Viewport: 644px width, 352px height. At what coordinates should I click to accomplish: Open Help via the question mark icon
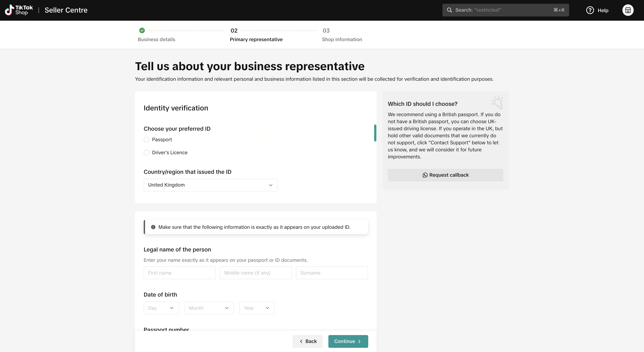[x=590, y=10]
